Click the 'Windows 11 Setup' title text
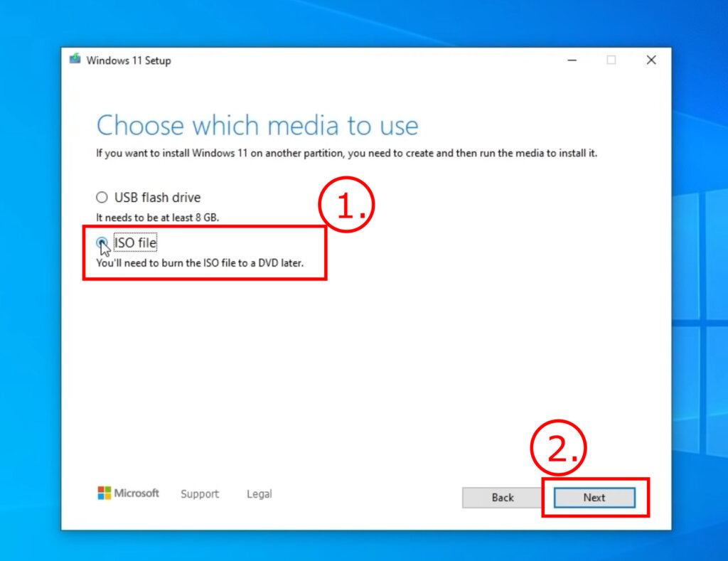This screenshot has width=728, height=561. click(129, 60)
